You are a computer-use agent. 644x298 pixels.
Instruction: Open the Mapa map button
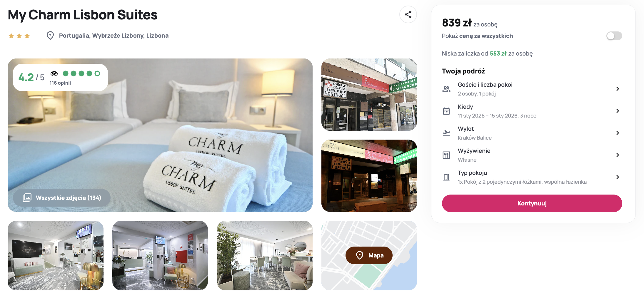coord(369,255)
